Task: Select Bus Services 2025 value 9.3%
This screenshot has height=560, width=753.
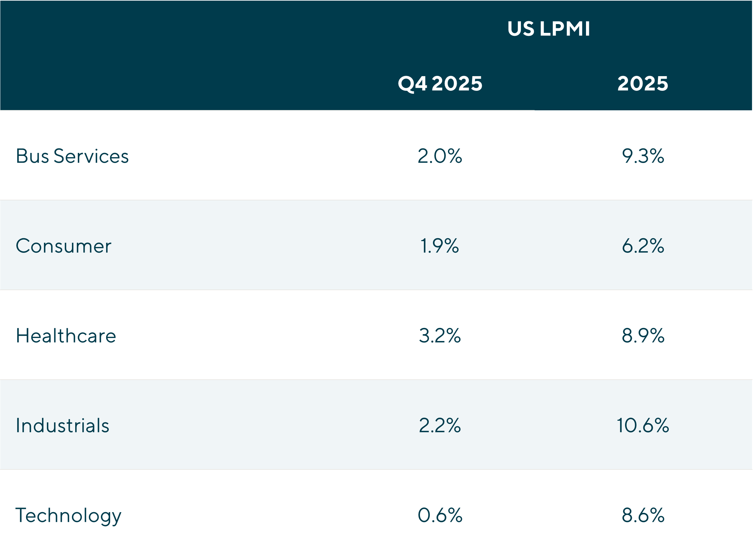Action: pyautogui.click(x=643, y=156)
